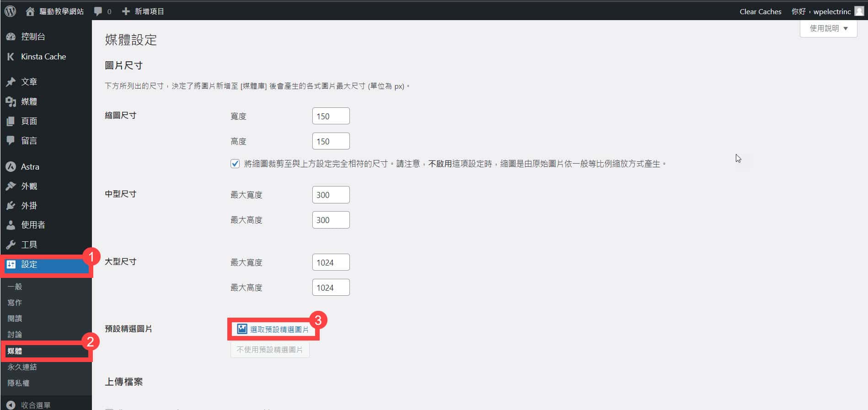Click the 中型尺寸 row label
This screenshot has width=868, height=410.
[120, 194]
